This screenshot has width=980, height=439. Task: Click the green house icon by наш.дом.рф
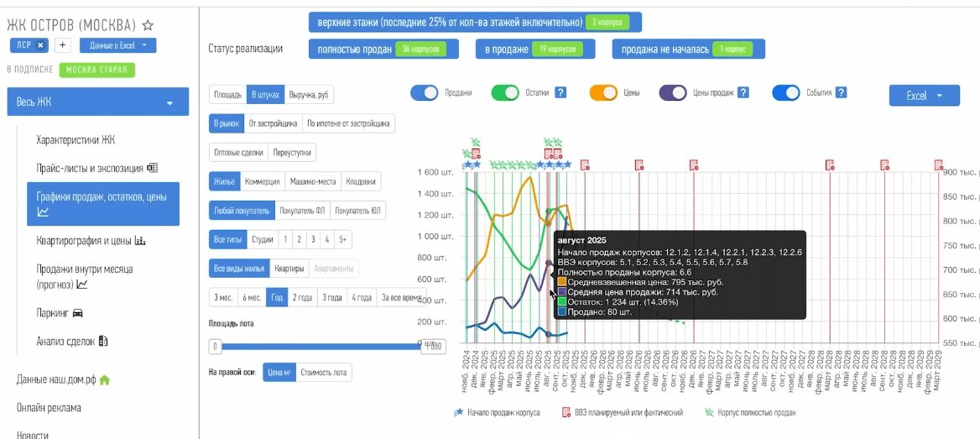tap(104, 379)
